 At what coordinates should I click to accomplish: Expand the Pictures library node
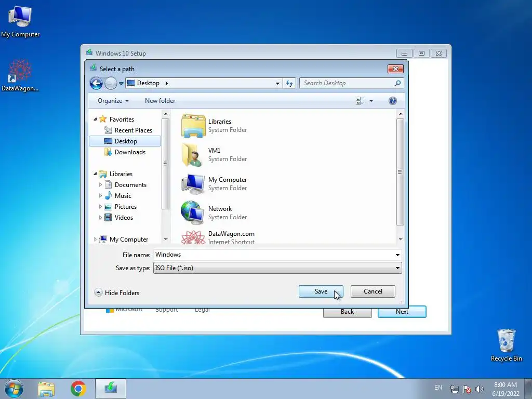(100, 207)
